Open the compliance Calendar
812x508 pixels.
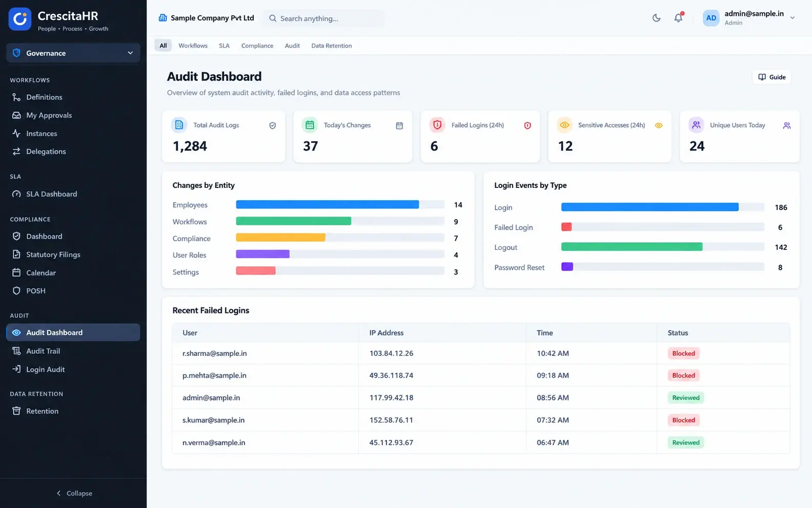[x=73, y=272]
